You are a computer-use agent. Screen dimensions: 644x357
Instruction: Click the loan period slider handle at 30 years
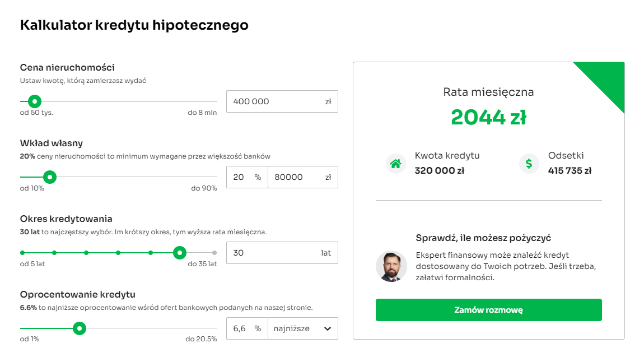[x=179, y=253]
